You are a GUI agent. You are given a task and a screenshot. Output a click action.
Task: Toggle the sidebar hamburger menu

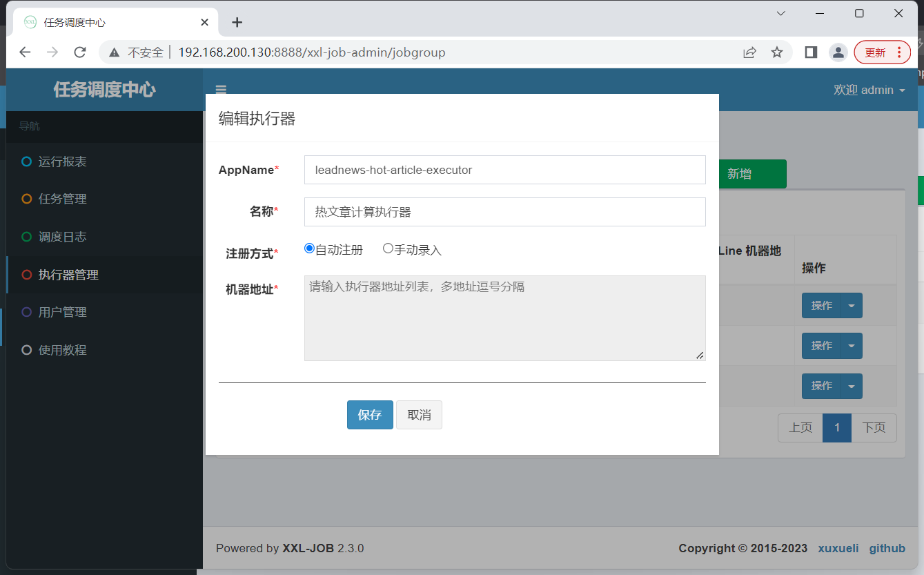(221, 90)
